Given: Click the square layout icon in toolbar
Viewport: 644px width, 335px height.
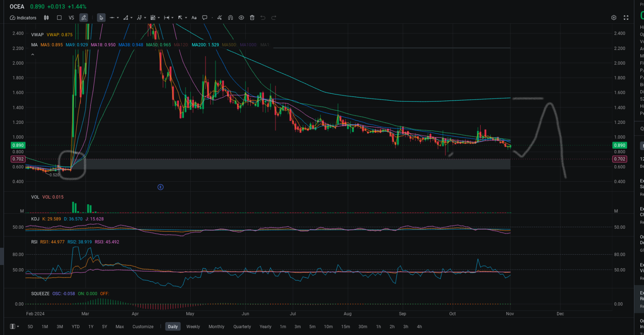Looking at the screenshot, I should coord(59,18).
